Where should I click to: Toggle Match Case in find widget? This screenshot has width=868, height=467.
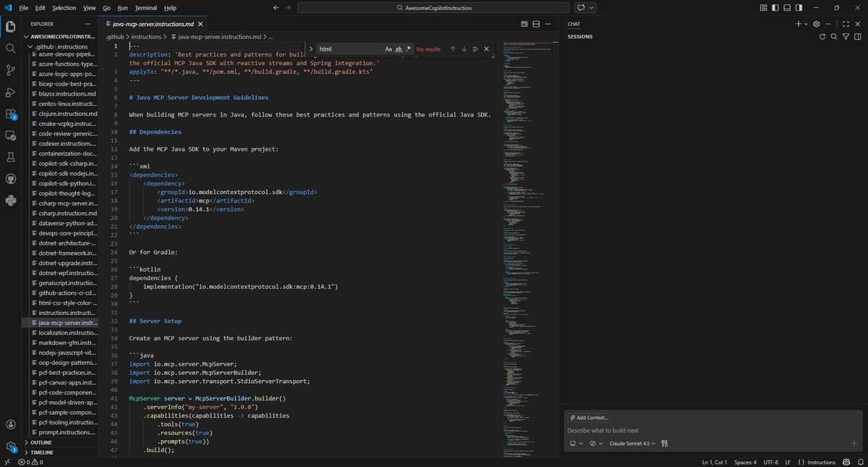[x=388, y=49]
